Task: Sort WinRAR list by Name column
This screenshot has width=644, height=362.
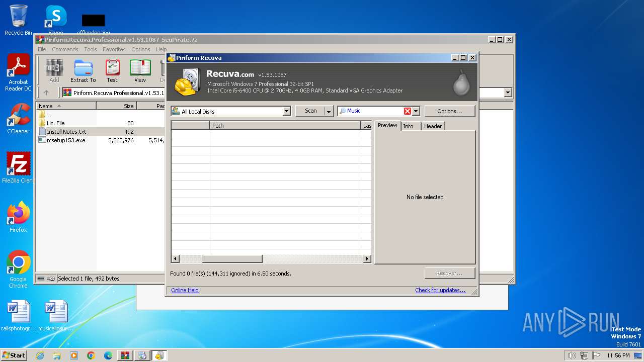Action: coord(66,106)
